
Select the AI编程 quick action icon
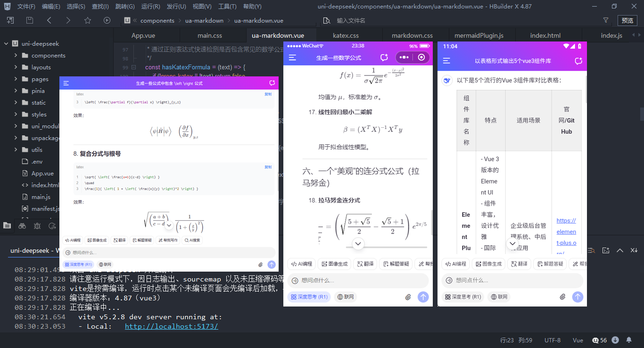click(x=73, y=240)
